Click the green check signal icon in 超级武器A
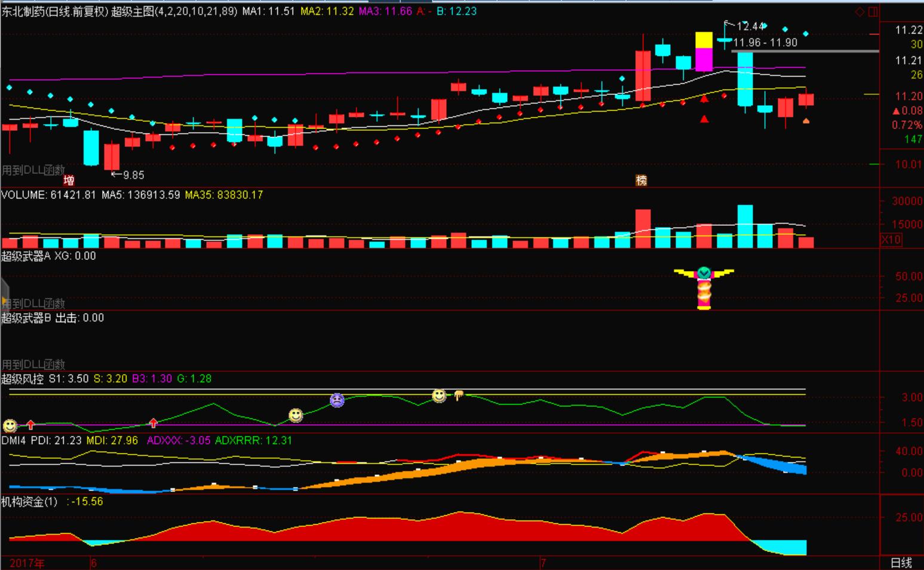Viewport: 924px width, 570px height. coord(704,273)
